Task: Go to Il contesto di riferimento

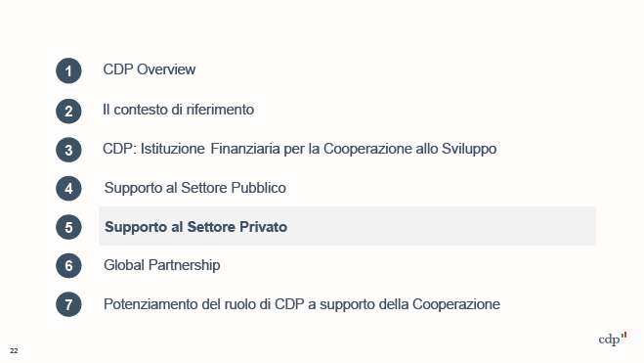Action: pyautogui.click(x=178, y=110)
